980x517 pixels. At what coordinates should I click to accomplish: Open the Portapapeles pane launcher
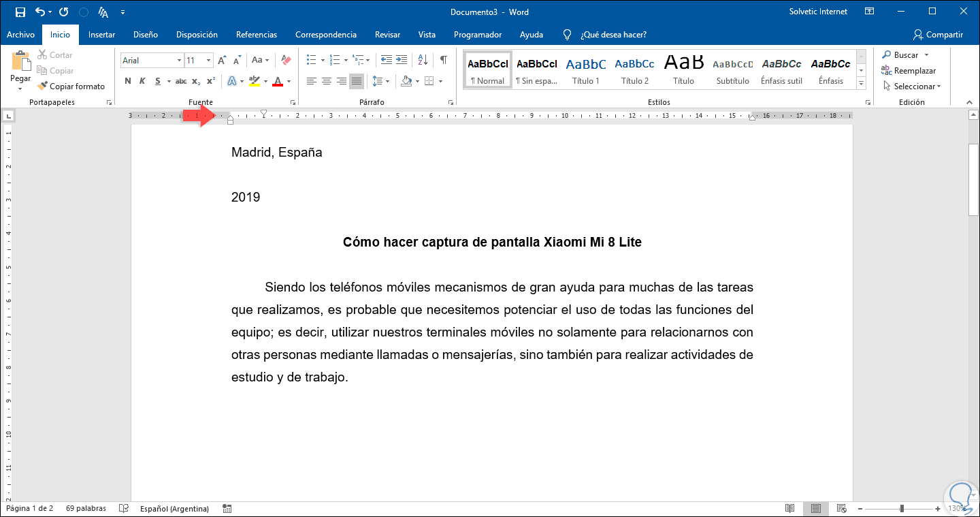(109, 102)
